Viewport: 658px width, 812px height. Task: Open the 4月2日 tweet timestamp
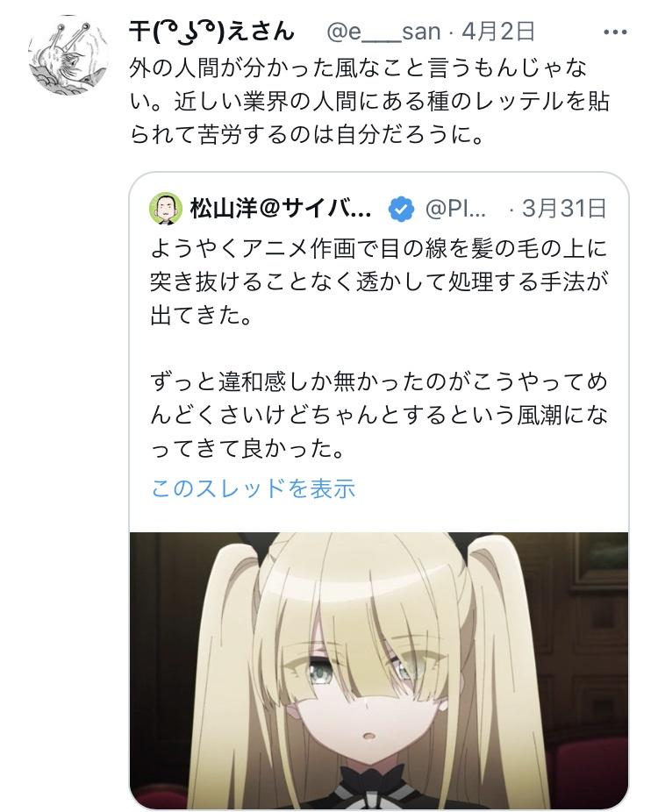tap(498, 32)
